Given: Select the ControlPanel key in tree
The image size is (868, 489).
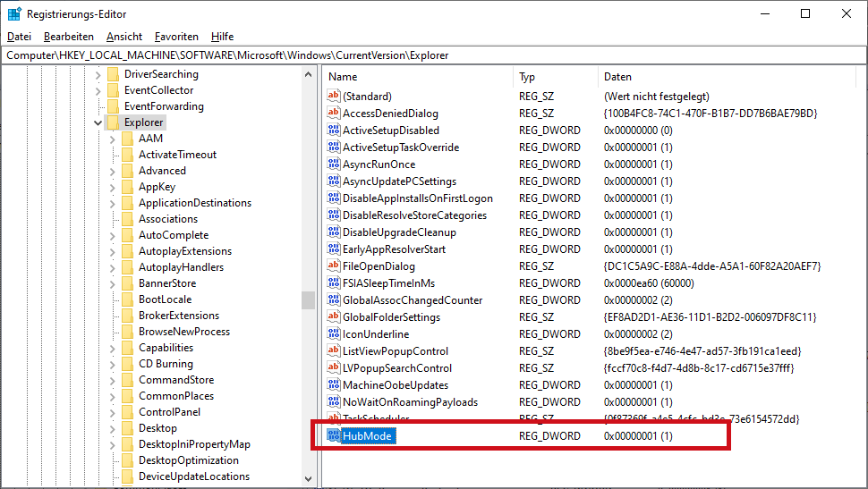Looking at the screenshot, I should click(169, 411).
